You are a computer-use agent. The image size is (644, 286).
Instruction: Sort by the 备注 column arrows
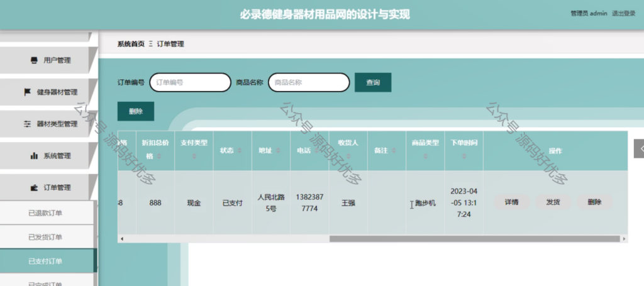click(394, 151)
